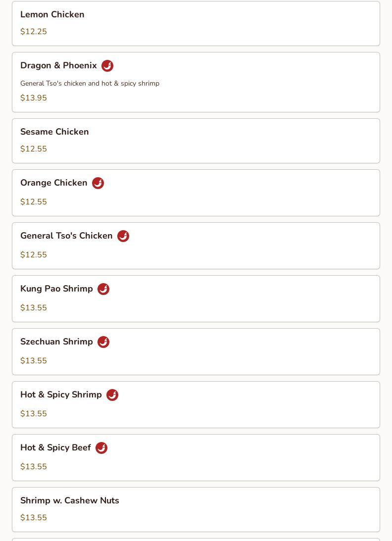
Task: Click the $13.95 price of Dragon & Phoenix
Action: coord(34,98)
